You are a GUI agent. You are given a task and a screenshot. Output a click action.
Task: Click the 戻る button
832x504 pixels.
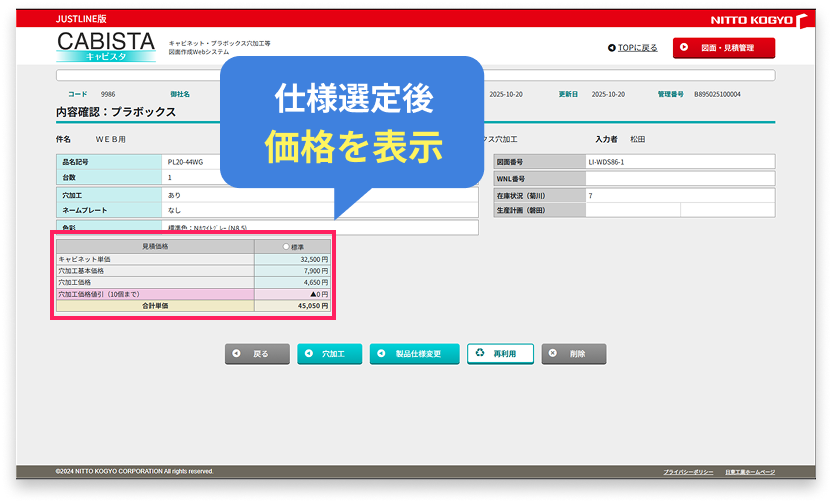tap(257, 354)
